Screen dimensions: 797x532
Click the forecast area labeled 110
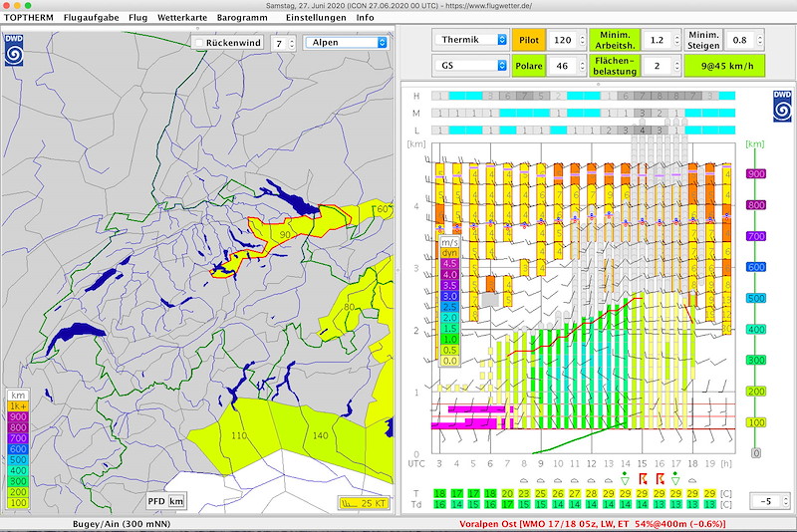pos(239,435)
